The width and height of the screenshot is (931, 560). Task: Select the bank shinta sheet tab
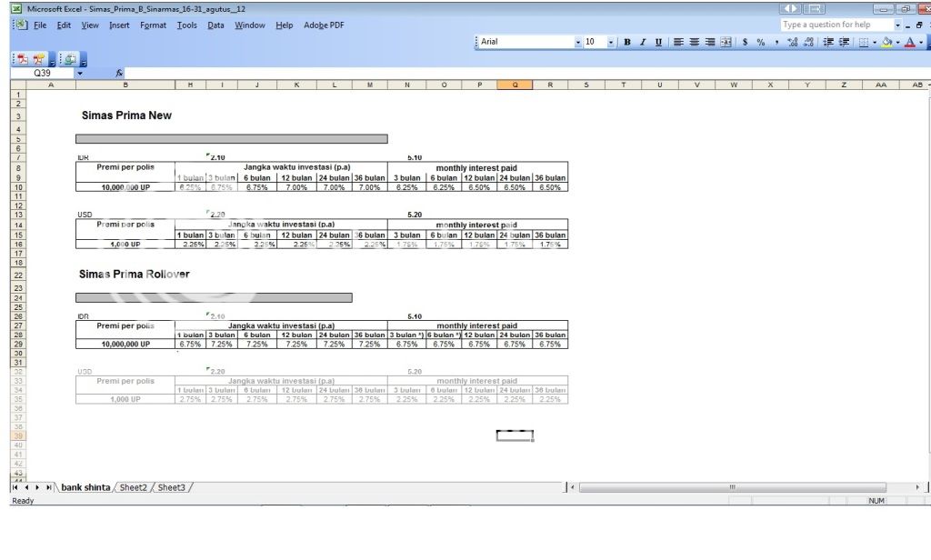tap(85, 487)
